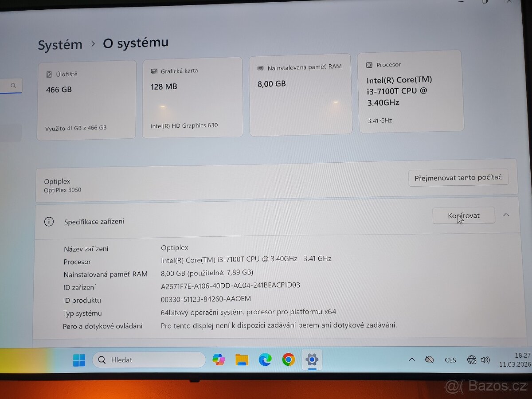The width and height of the screenshot is (532, 399).
Task: Collapse the Specifikace zařízení section
Action: (x=506, y=215)
